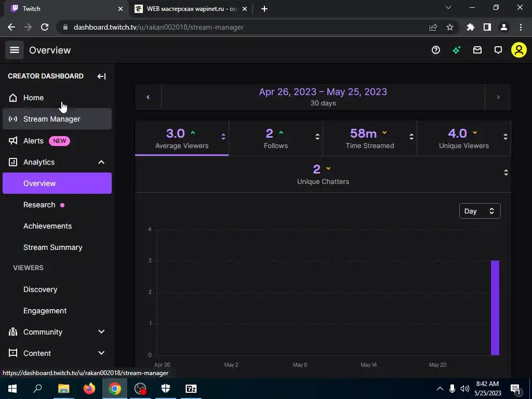Open the Chrome three-dot menu
The width and height of the screenshot is (532, 399).
(x=521, y=27)
